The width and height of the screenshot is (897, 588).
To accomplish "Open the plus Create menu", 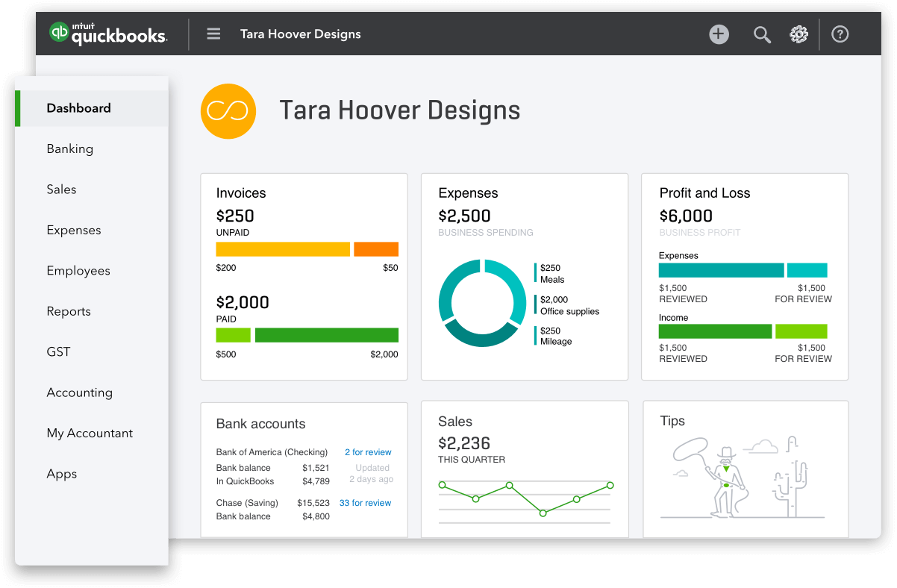I will pos(719,34).
